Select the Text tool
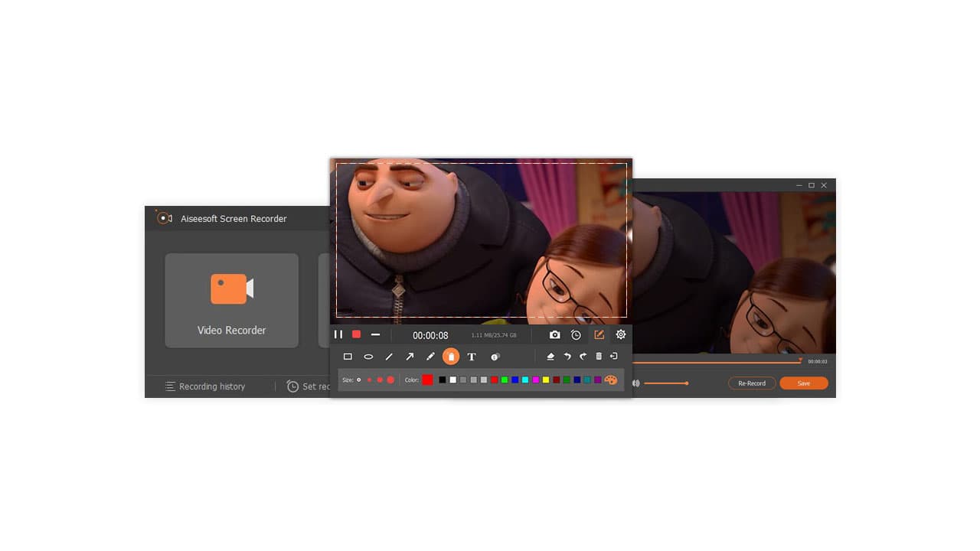 pos(471,356)
